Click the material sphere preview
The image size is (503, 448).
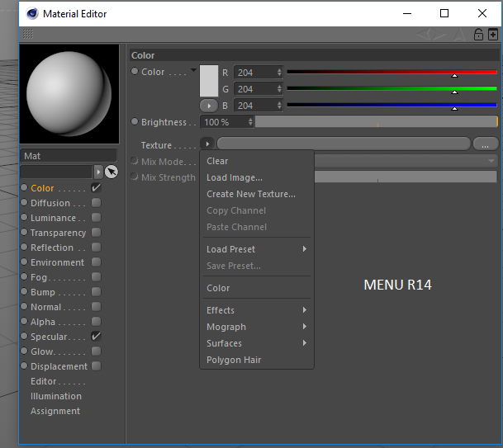[69, 93]
